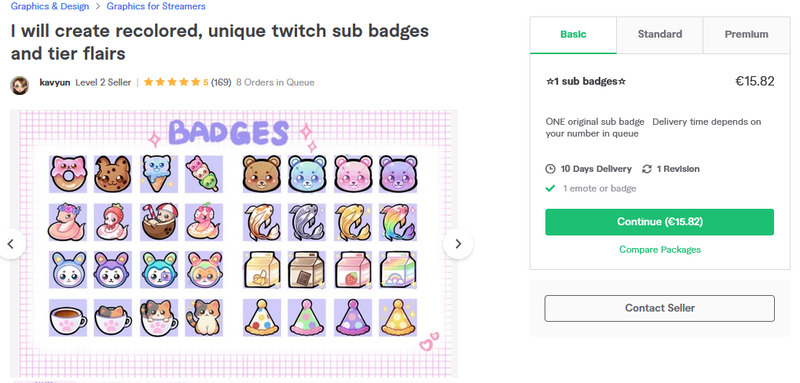Click the revision arrows icon
The height and width of the screenshot is (383, 800).
[647, 169]
